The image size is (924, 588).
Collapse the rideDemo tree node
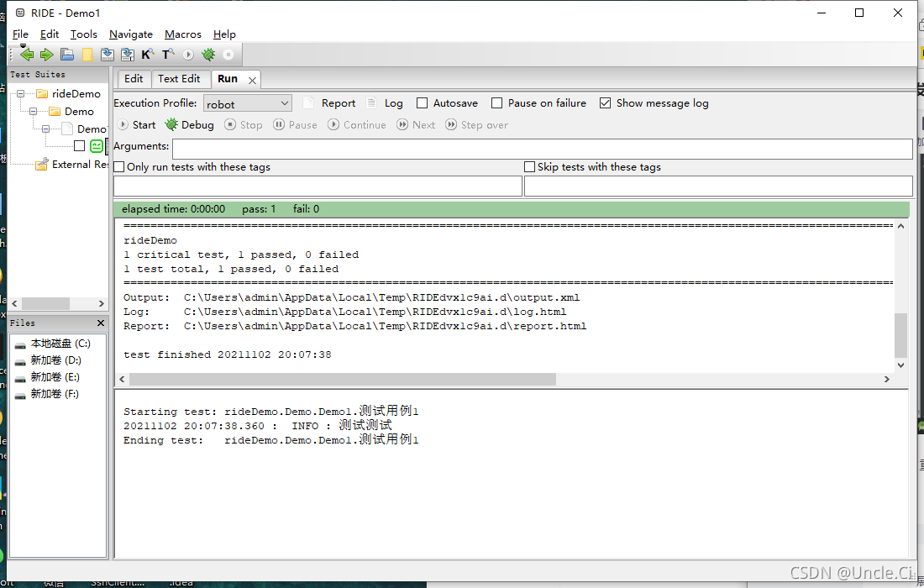point(18,93)
